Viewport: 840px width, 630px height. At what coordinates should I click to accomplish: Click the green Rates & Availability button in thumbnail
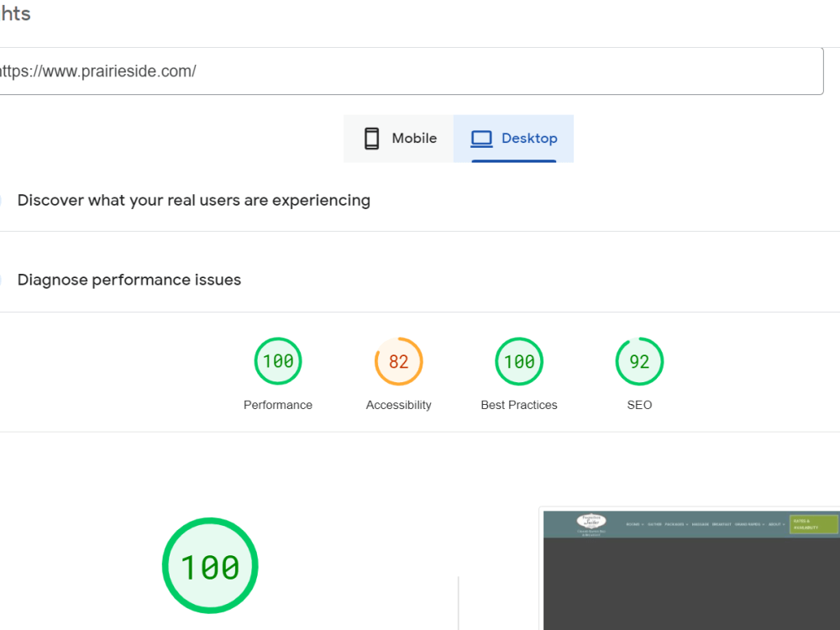click(814, 524)
